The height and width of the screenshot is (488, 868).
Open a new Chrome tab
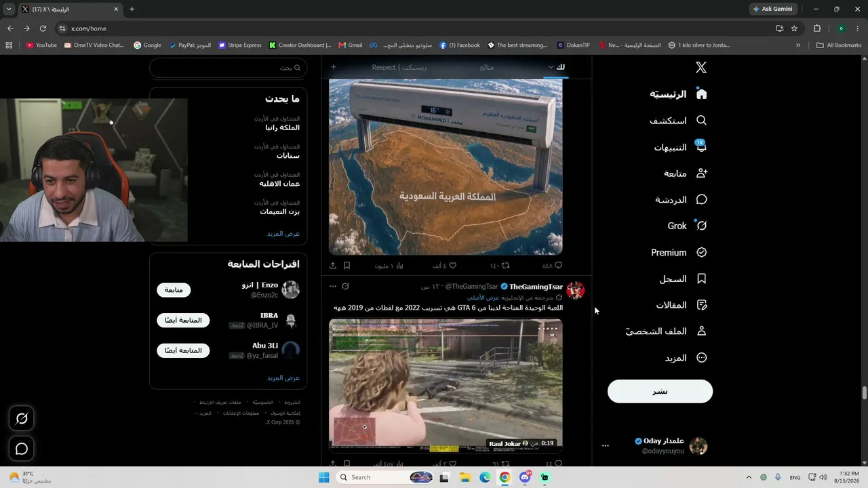point(132,9)
